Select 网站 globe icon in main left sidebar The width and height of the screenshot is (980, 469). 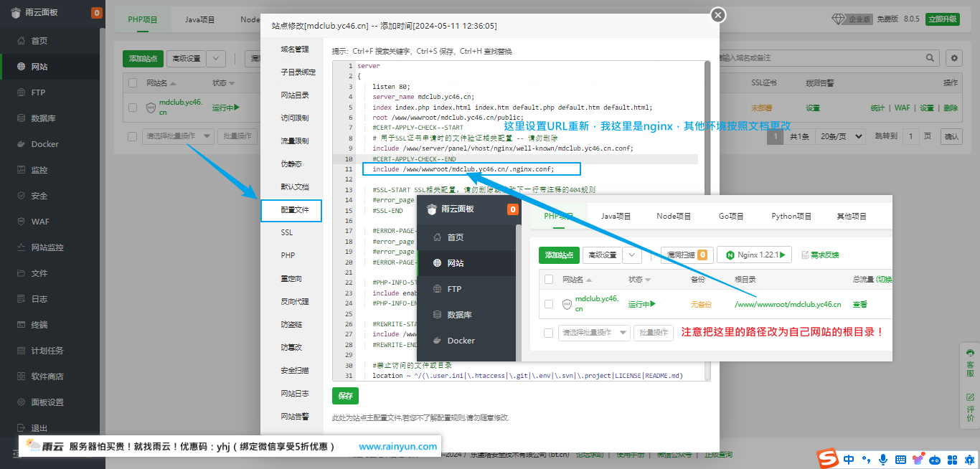pyautogui.click(x=22, y=67)
